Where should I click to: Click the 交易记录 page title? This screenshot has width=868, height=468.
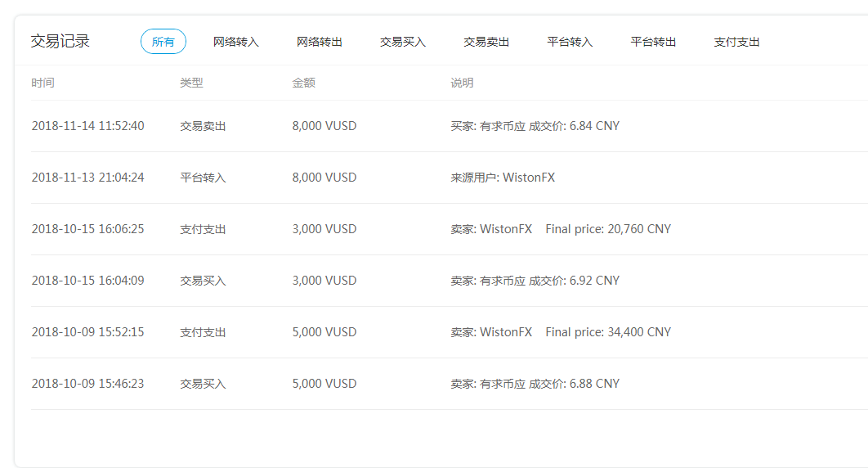click(x=60, y=42)
